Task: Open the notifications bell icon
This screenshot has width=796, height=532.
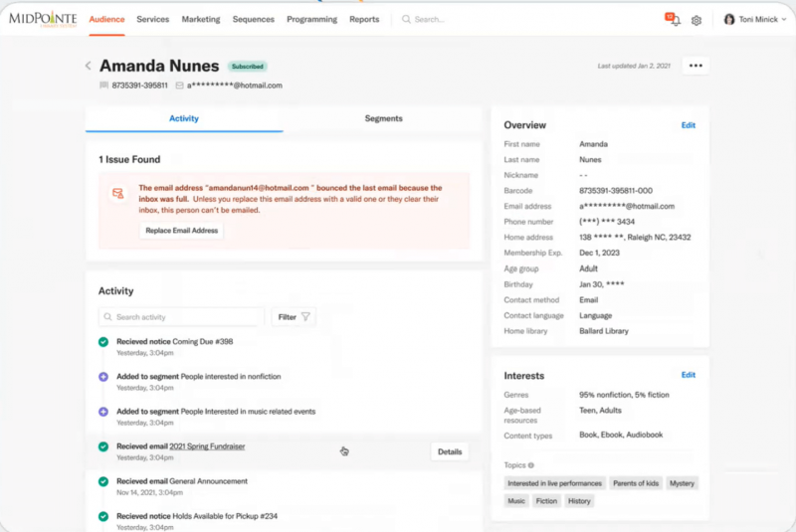Action: coord(673,19)
